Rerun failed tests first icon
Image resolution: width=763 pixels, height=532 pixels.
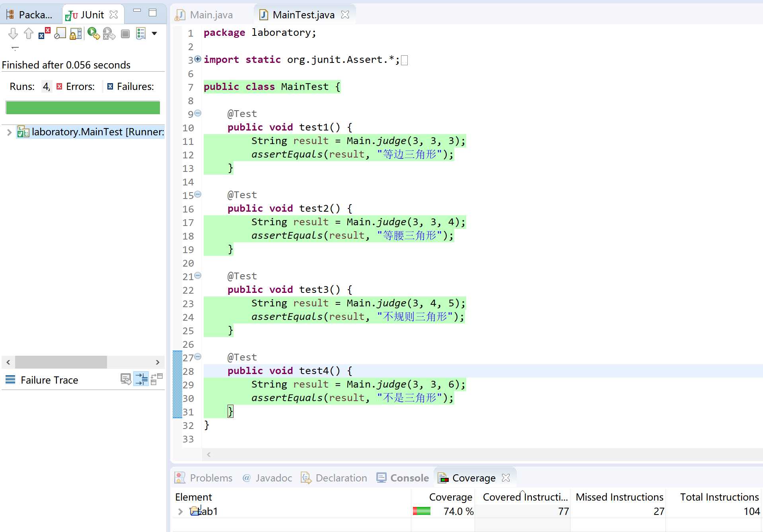109,34
